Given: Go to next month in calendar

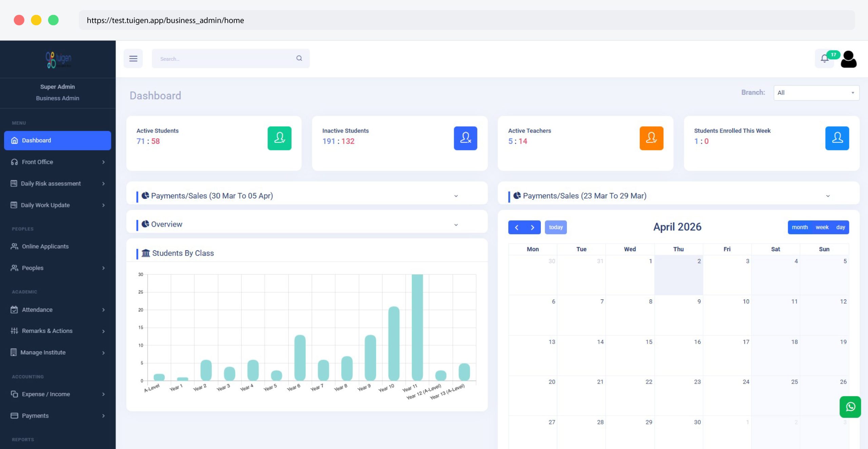Looking at the screenshot, I should pos(532,227).
